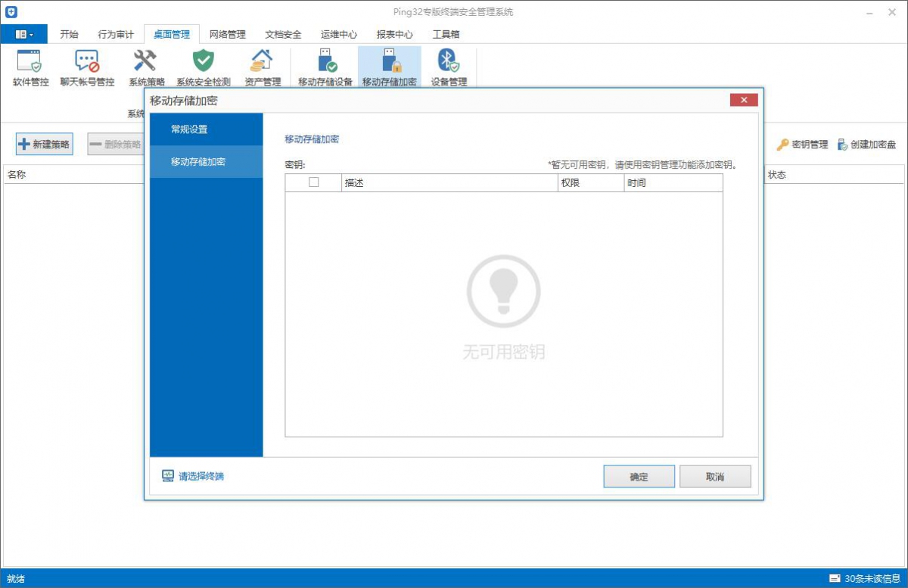Switch to 桌面管理 ribbon tab

click(x=172, y=34)
